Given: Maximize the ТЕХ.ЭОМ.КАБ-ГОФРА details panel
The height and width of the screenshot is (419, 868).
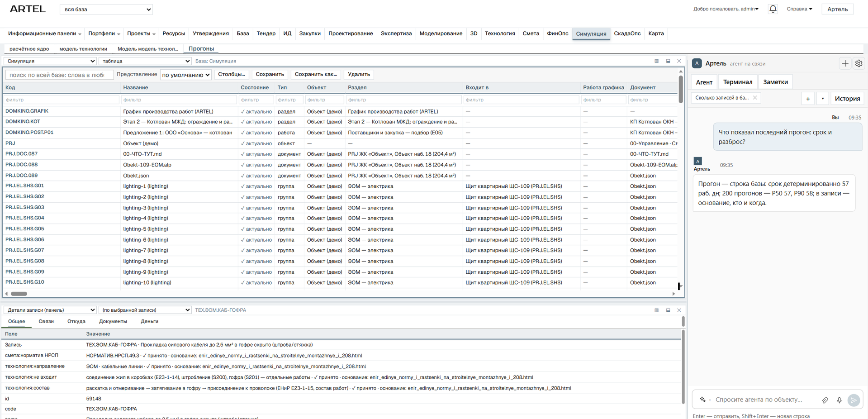Looking at the screenshot, I should pyautogui.click(x=668, y=310).
